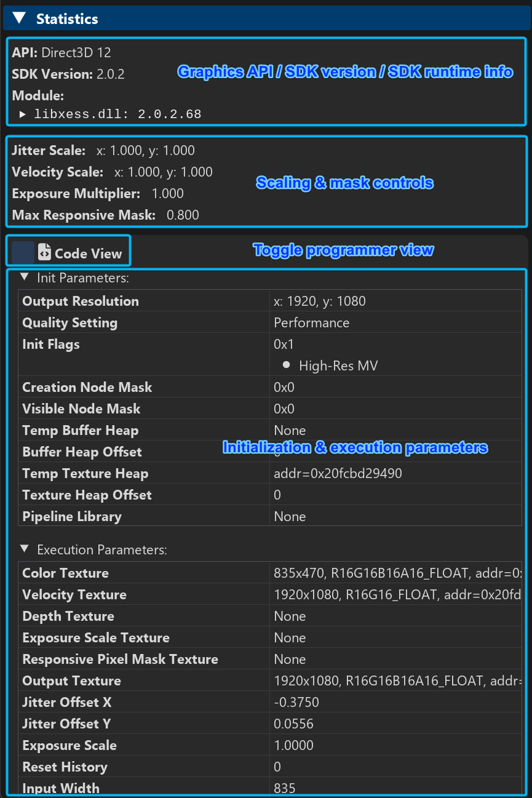Click the Execution Parameters triangle icon

click(x=24, y=549)
